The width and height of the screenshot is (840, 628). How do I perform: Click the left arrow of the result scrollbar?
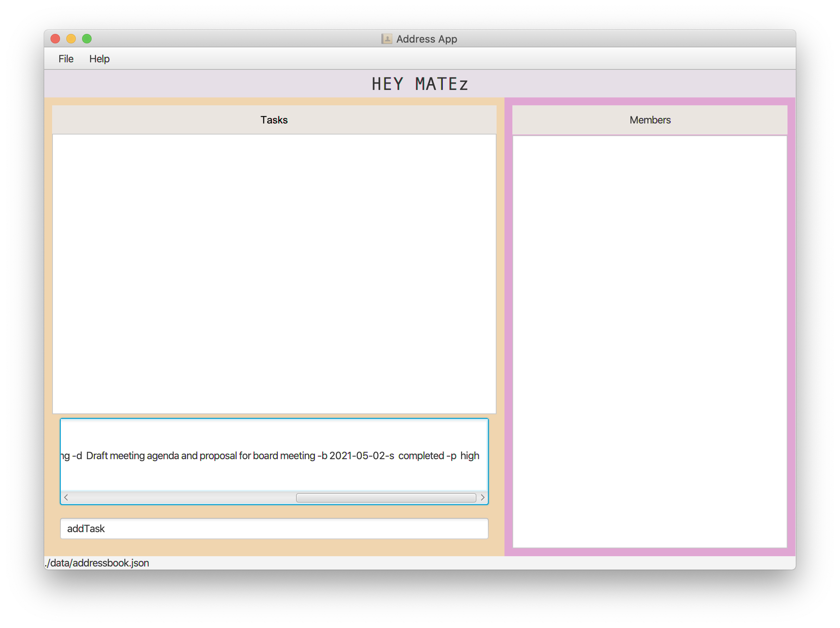(x=66, y=497)
